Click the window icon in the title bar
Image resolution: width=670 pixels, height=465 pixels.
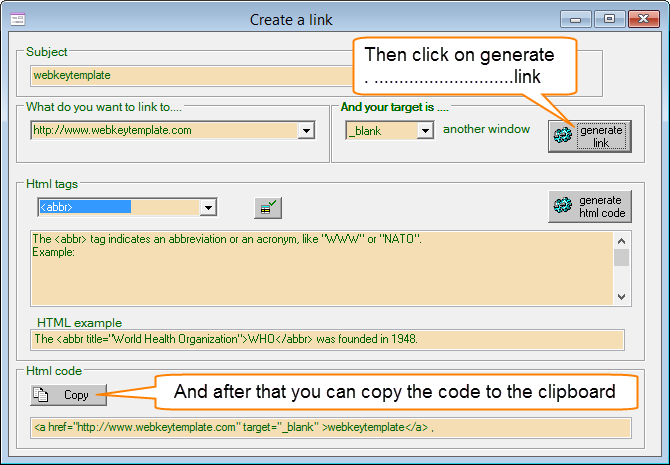click(18, 19)
